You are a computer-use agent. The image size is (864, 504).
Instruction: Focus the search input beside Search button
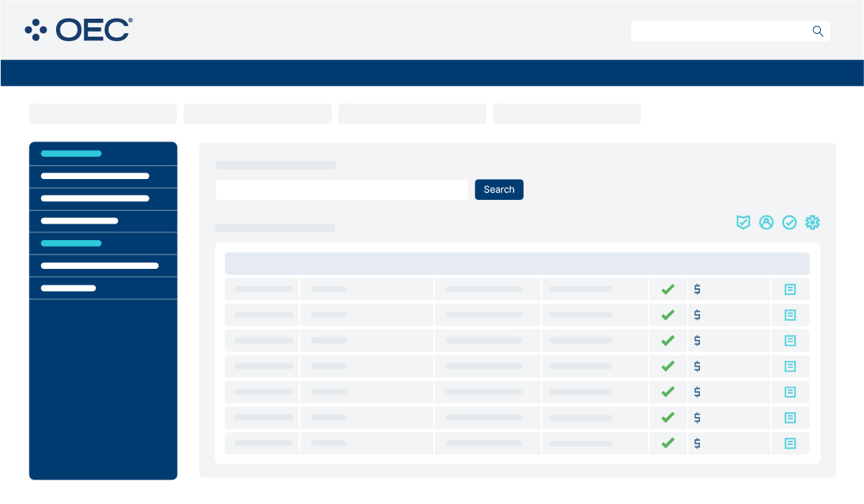click(342, 190)
